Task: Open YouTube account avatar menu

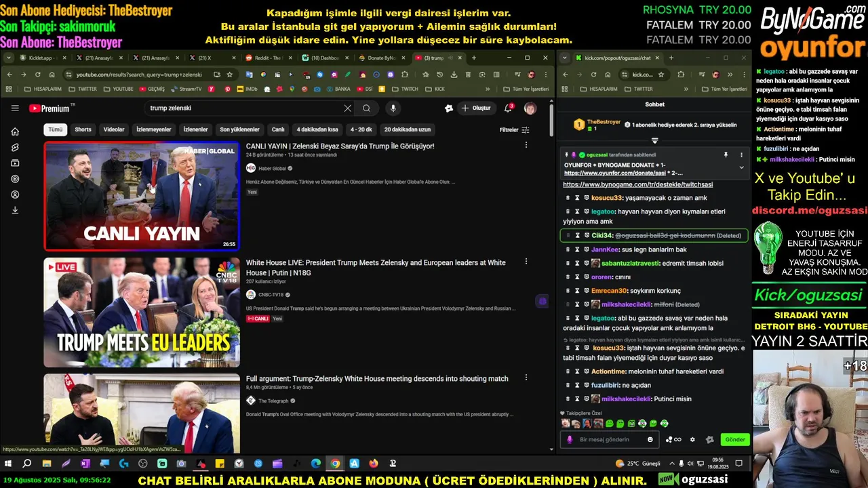Action: (x=530, y=108)
